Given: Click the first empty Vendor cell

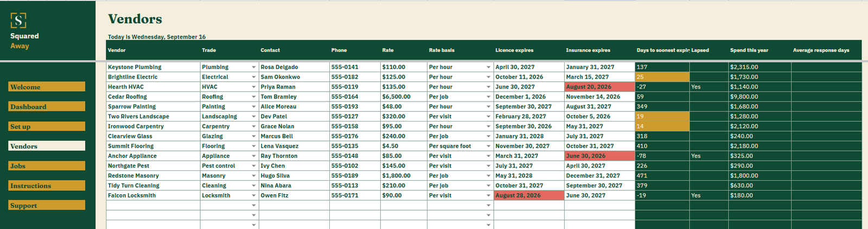Looking at the screenshot, I should pyautogui.click(x=153, y=205).
